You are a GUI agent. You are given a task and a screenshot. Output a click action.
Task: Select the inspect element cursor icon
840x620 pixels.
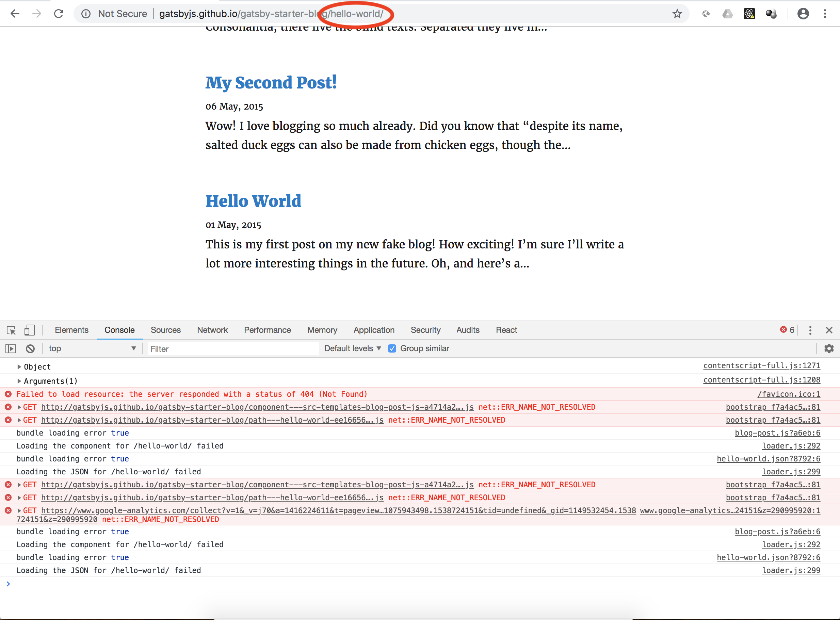11,330
